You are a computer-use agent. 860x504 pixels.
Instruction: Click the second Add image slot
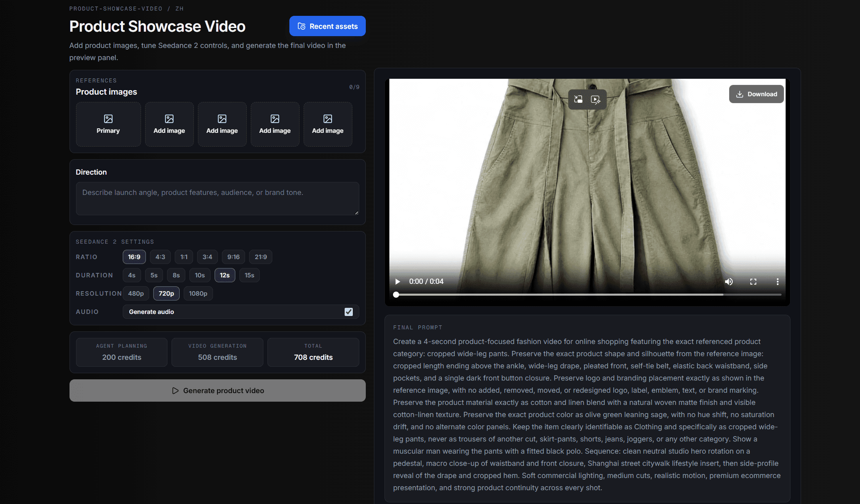[222, 124]
